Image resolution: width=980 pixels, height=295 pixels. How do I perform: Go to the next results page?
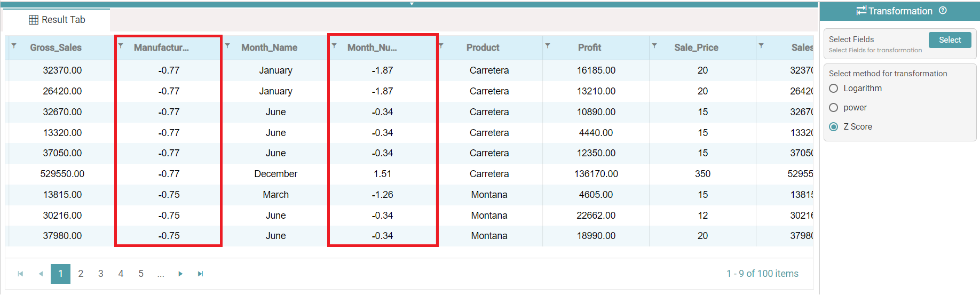(x=180, y=274)
